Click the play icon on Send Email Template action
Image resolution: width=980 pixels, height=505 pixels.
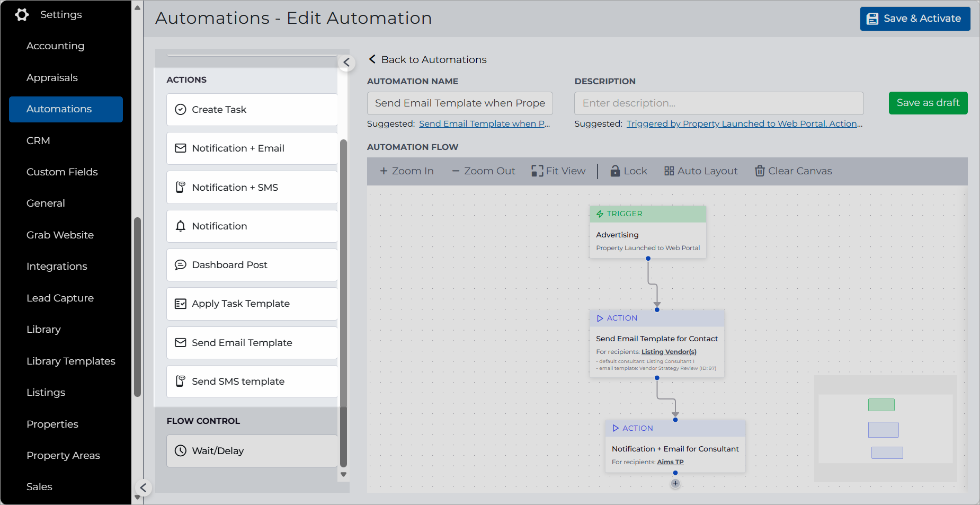pos(600,318)
